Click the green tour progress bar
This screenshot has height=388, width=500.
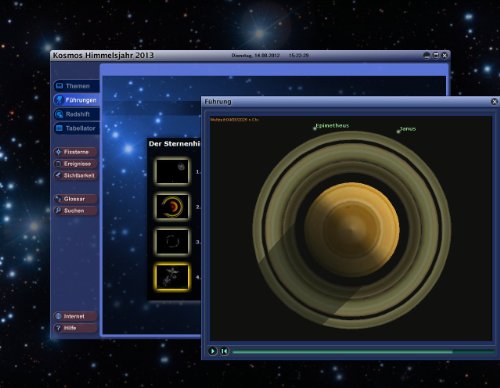[x=363, y=352]
